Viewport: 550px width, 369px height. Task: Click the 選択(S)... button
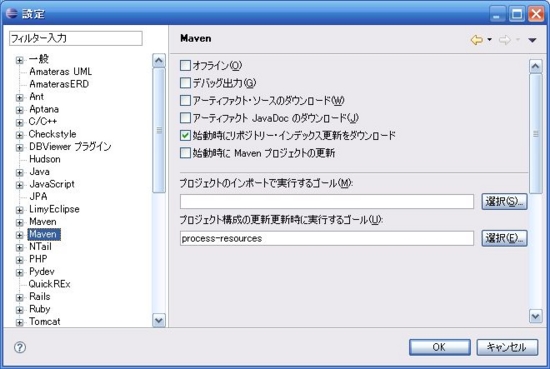[504, 202]
